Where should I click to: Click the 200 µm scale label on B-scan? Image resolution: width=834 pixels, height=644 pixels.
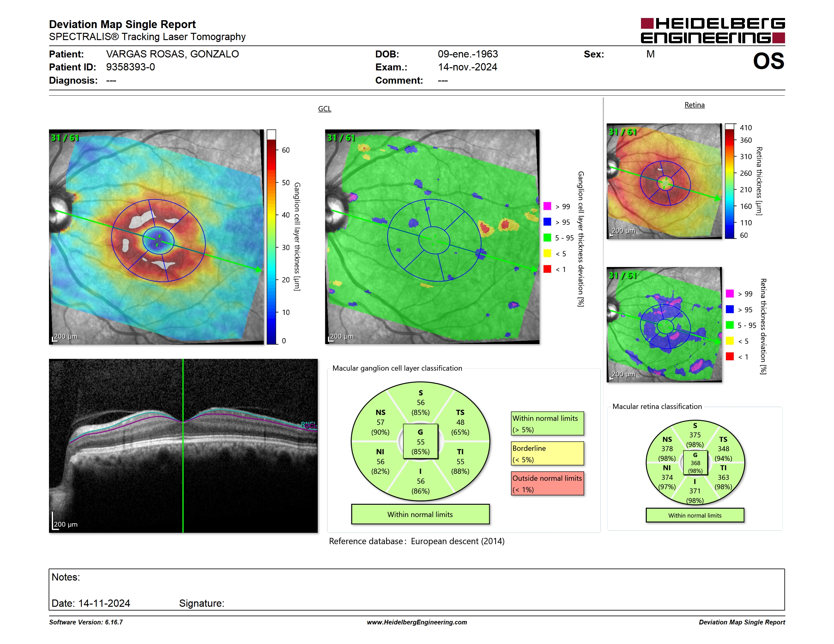coord(66,524)
